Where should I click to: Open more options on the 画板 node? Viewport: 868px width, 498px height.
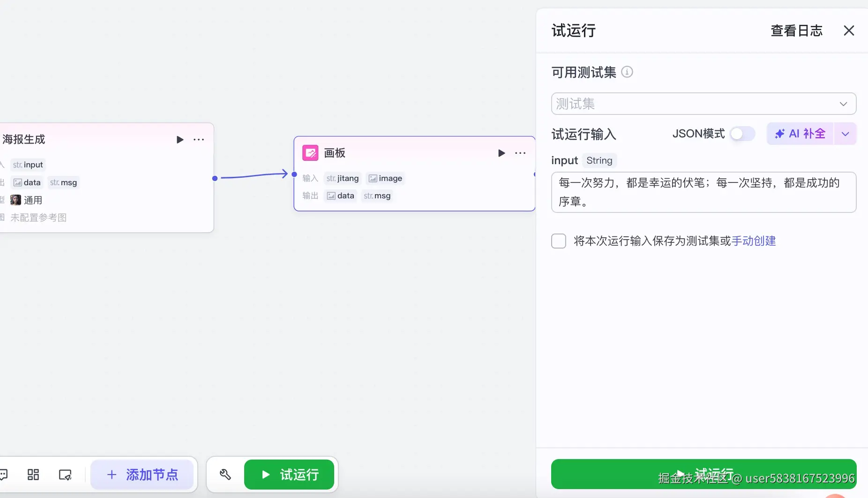(520, 153)
